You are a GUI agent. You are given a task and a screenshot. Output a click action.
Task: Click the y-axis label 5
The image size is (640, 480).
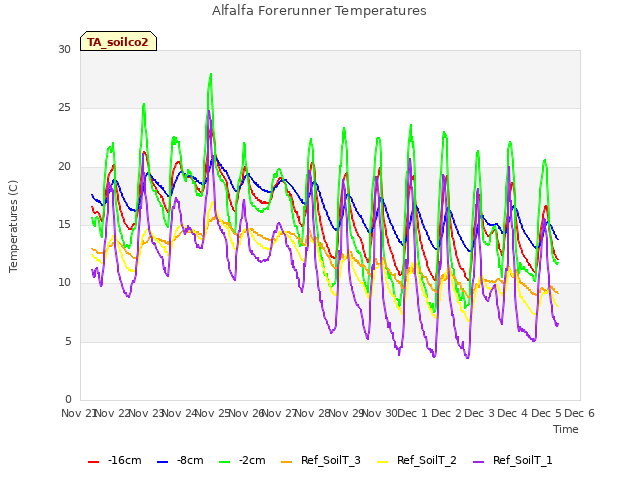tap(68, 341)
